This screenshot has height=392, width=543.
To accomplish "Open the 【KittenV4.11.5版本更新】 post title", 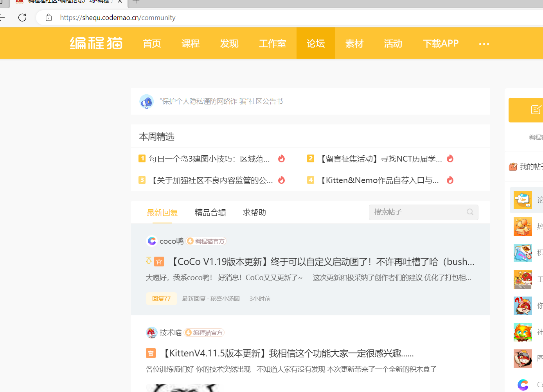I will coord(287,353).
